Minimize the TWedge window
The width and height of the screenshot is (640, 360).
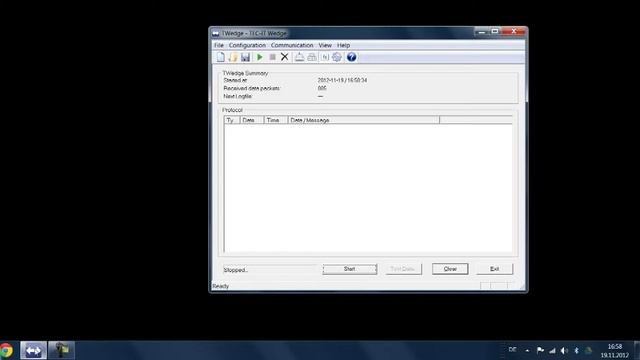[482, 31]
